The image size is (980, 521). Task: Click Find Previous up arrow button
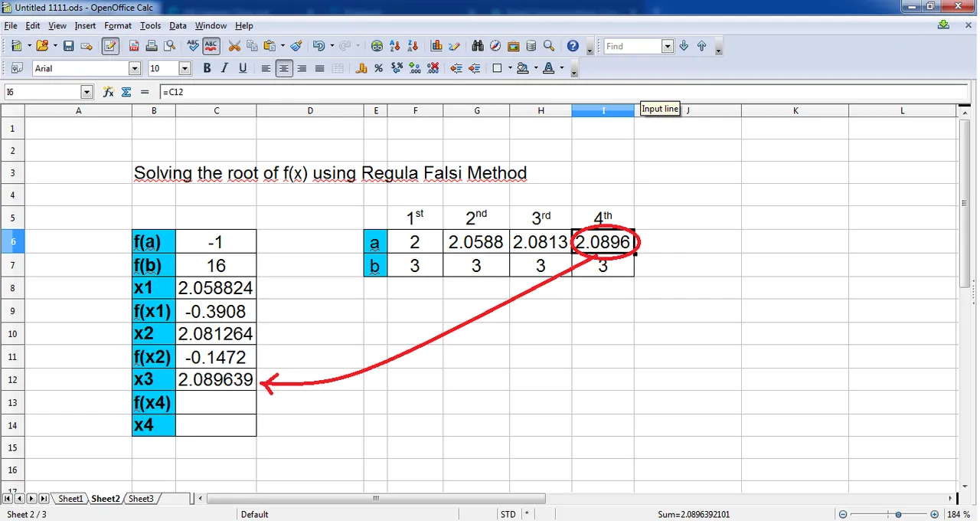pyautogui.click(x=701, y=46)
